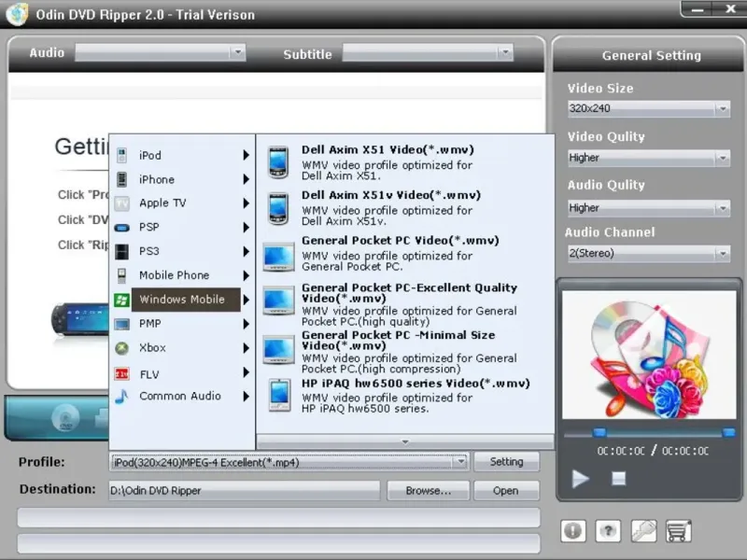Screen dimensions: 747x560
Task: Click the Windows Mobile flag icon
Action: (x=122, y=300)
